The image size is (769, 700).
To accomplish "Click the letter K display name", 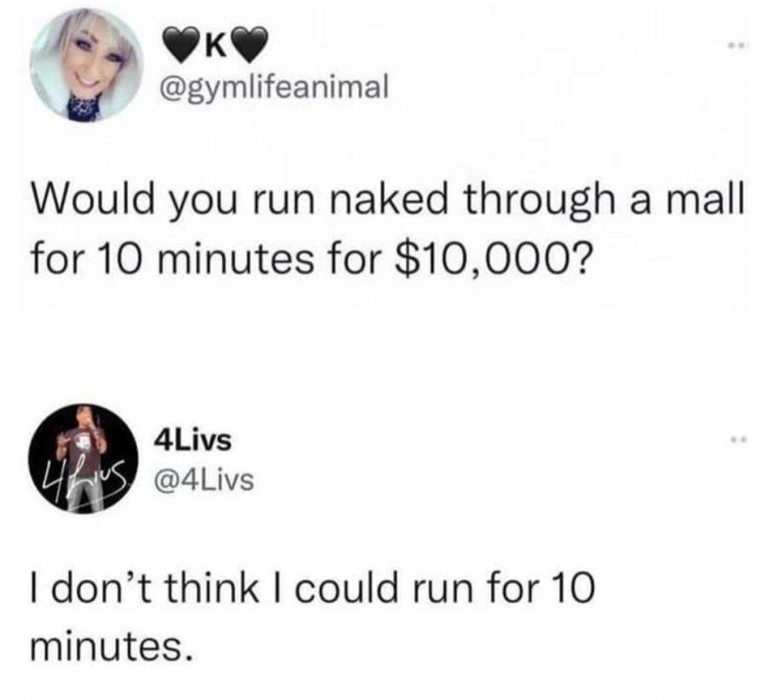I will click(216, 47).
